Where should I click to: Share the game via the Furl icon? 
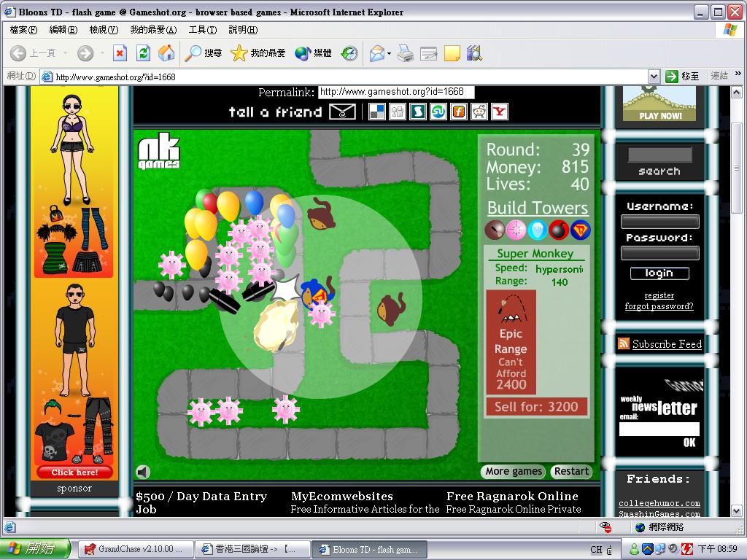[459, 112]
